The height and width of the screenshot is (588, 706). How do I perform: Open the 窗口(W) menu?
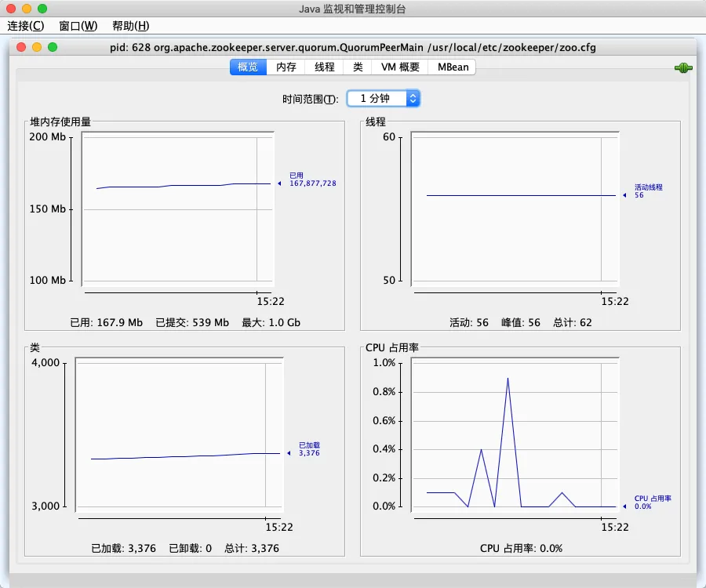click(x=78, y=26)
